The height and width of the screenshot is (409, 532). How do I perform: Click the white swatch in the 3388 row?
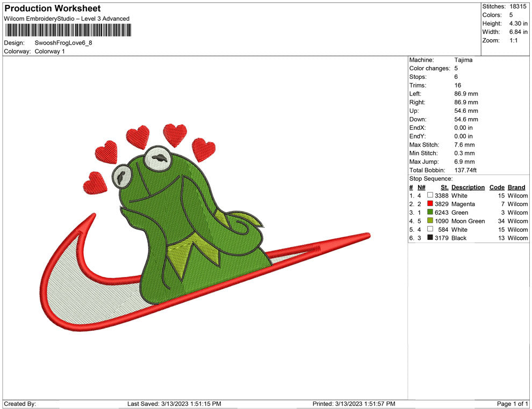coord(430,195)
